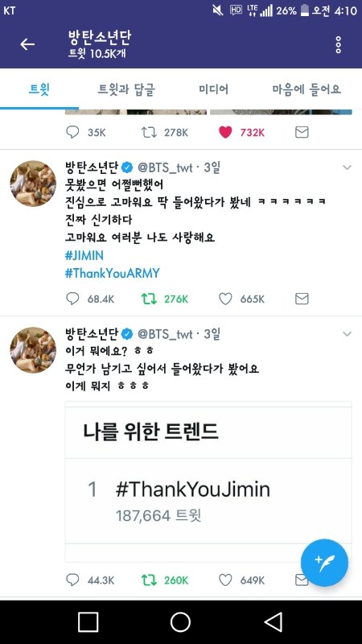Unlike the tweet with 732K likes
Viewport: 362px width, 644px height.
225,132
